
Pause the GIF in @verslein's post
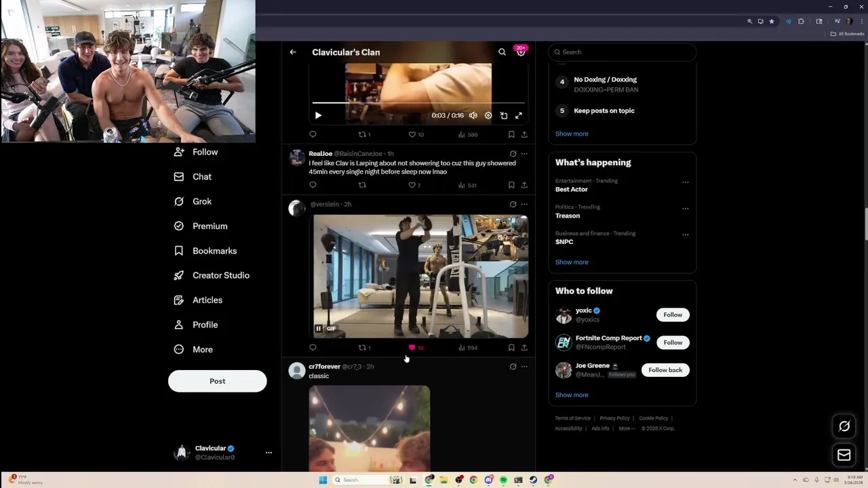pos(318,329)
